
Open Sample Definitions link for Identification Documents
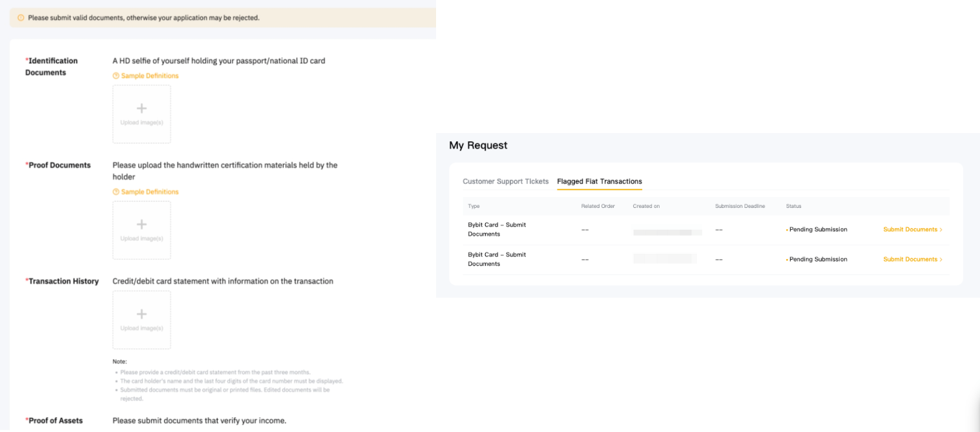point(149,76)
